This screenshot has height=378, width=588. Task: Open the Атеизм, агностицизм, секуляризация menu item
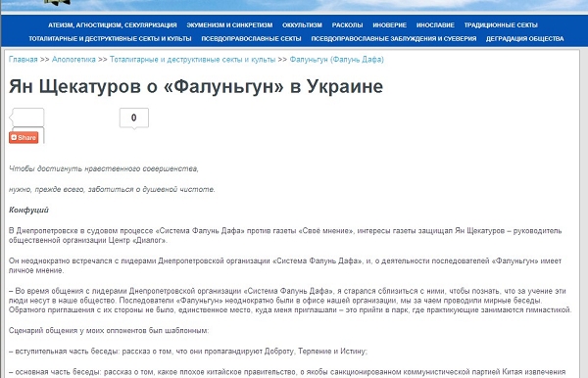[112, 25]
